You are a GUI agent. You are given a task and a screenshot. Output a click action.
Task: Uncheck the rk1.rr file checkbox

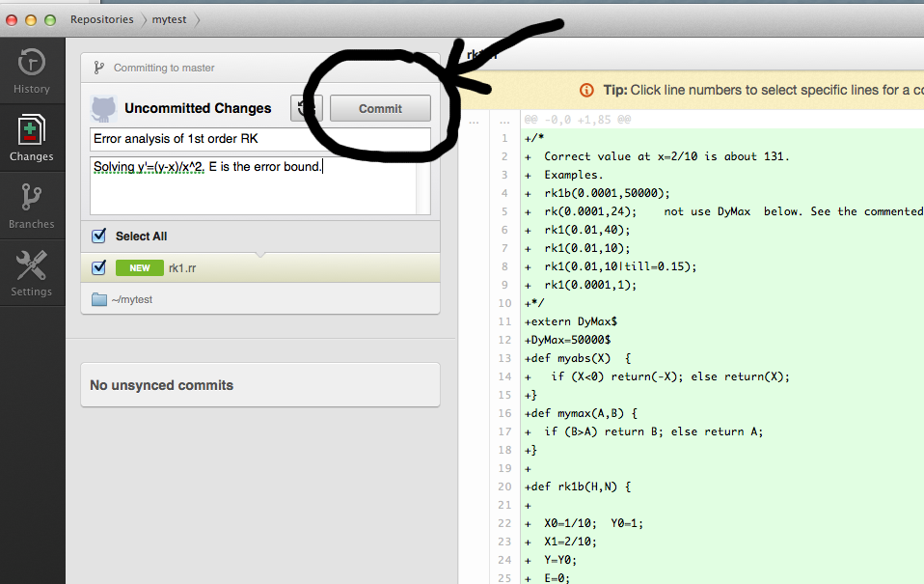tap(98, 267)
